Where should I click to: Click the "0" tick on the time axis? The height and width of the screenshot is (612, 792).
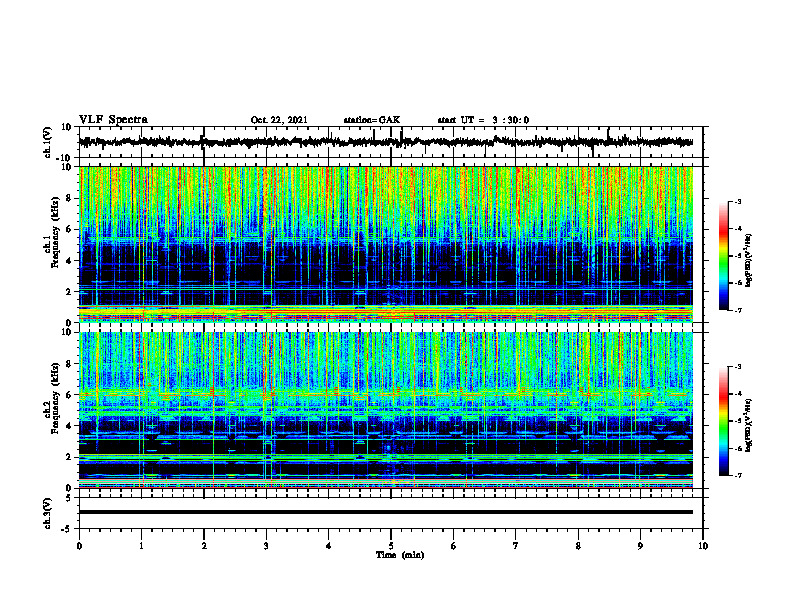(x=79, y=546)
